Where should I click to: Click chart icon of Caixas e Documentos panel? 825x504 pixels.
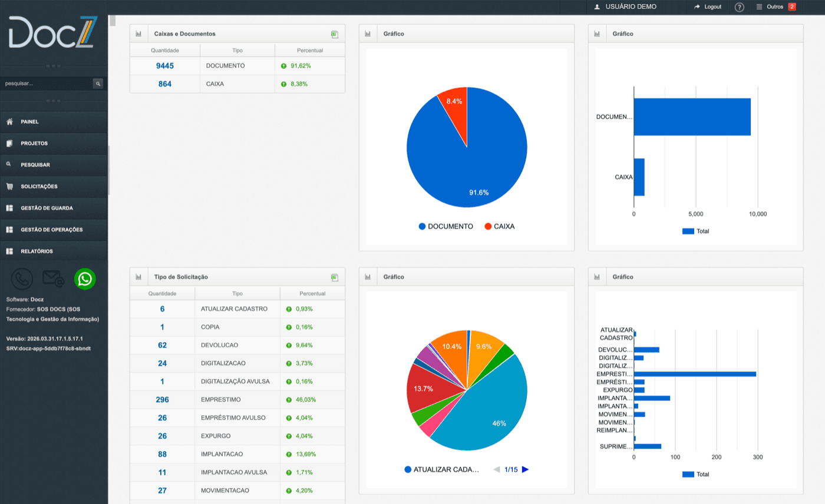138,34
